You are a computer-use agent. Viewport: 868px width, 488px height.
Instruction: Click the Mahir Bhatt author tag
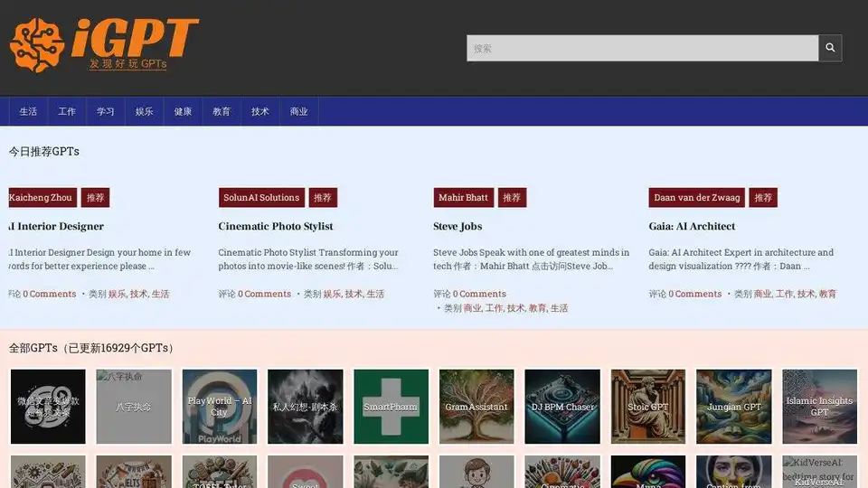tap(463, 198)
